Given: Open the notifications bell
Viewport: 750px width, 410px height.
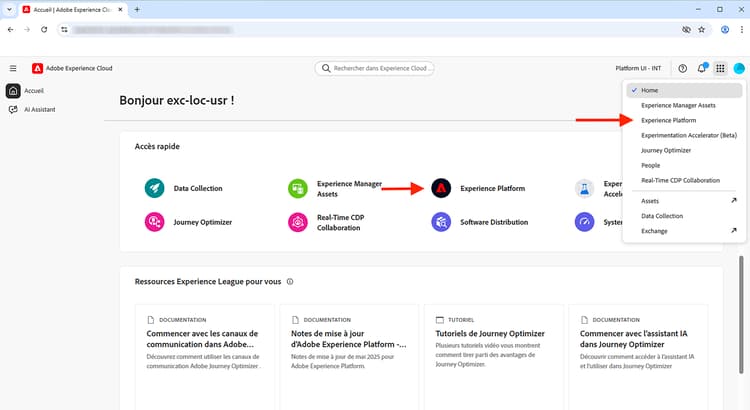Looking at the screenshot, I should point(702,68).
